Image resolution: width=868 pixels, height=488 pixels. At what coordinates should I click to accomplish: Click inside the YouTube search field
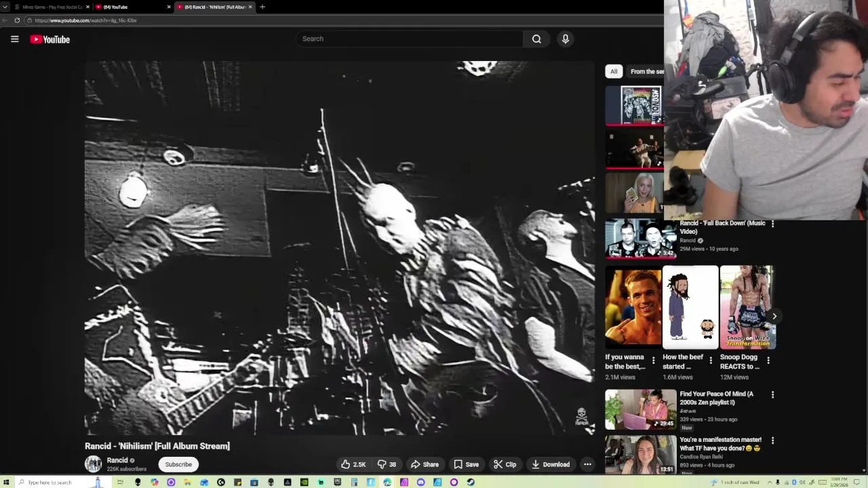click(409, 39)
